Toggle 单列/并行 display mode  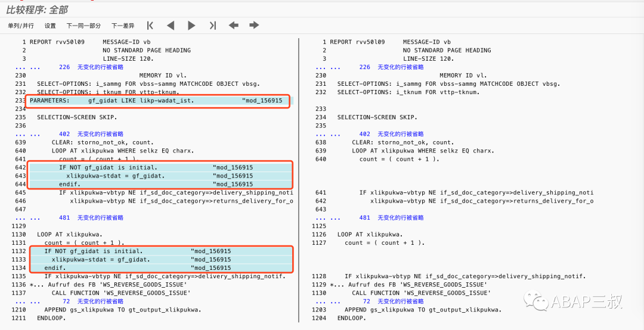pos(21,26)
